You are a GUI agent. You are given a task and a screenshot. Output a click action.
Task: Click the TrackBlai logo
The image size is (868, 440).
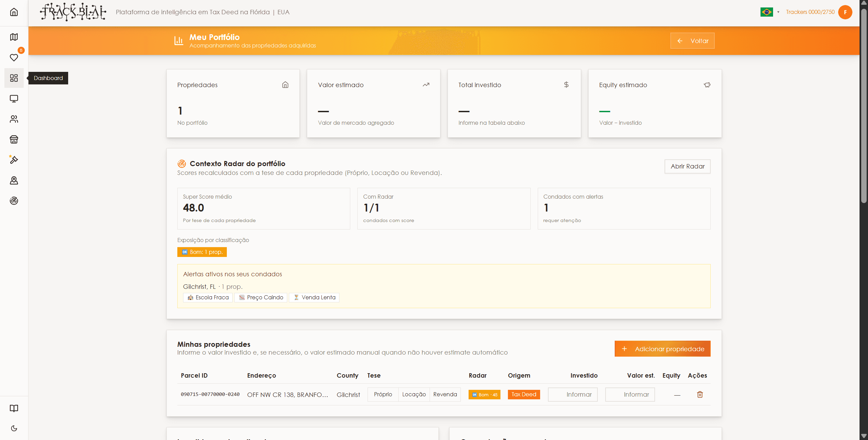coord(73,12)
